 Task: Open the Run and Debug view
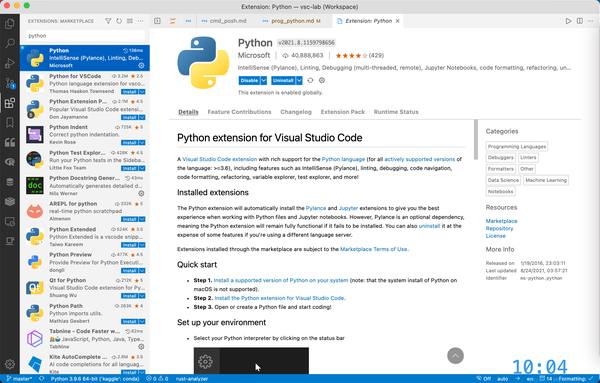click(x=10, y=63)
